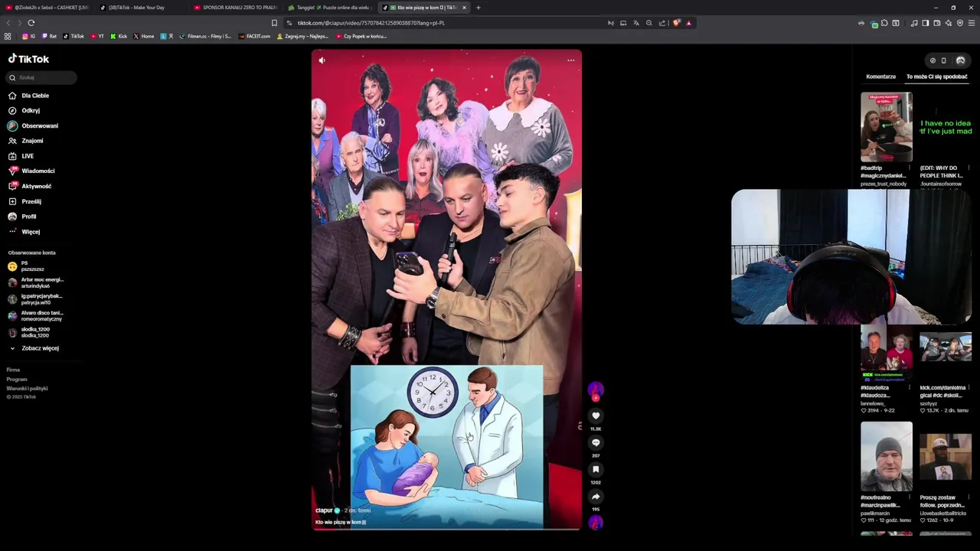This screenshot has height=551, width=980.
Task: Open followed account arturindyka6
Action: click(36, 282)
